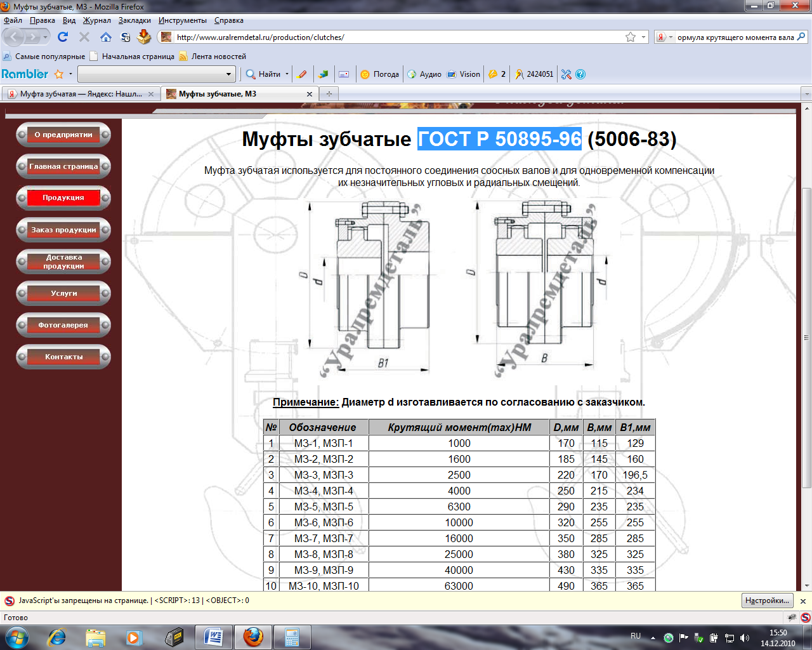The height and width of the screenshot is (650, 812).
Task: Switch to the Муфта зубчатая — Яндекс tab
Action: tap(81, 94)
